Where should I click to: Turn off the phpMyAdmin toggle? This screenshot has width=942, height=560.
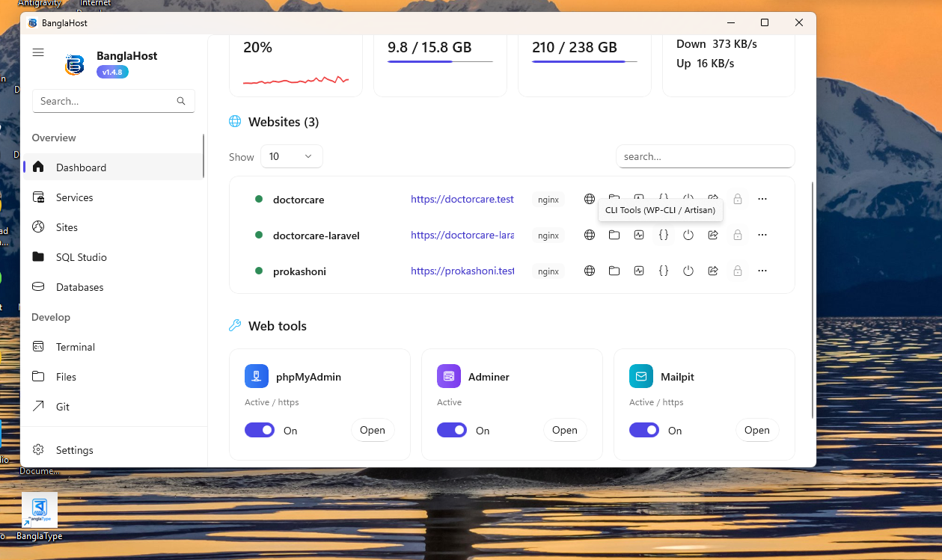pyautogui.click(x=260, y=430)
